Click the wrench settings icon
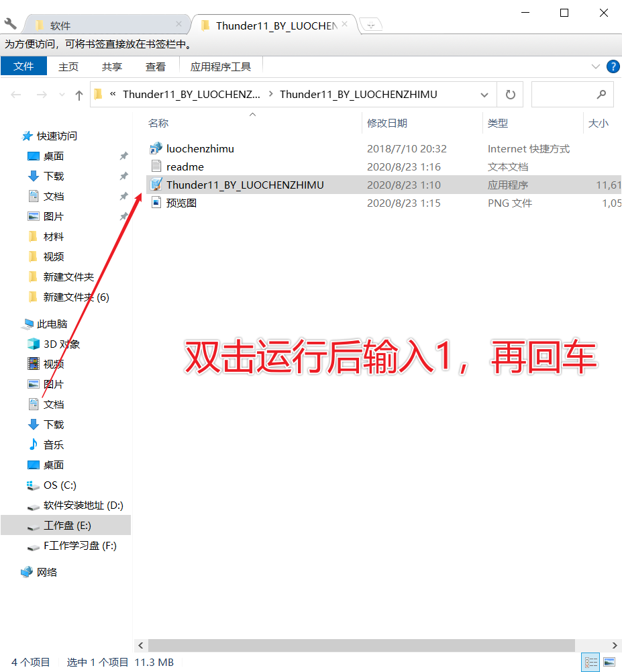This screenshot has height=672, width=622. point(10,23)
